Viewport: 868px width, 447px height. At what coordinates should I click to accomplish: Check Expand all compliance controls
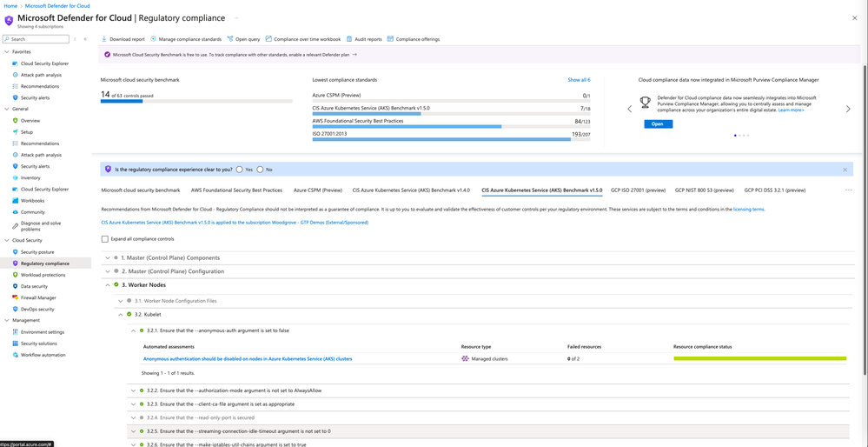coord(104,239)
